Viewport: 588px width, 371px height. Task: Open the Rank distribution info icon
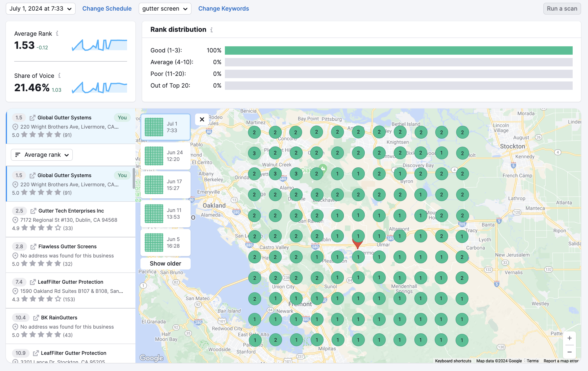click(212, 30)
